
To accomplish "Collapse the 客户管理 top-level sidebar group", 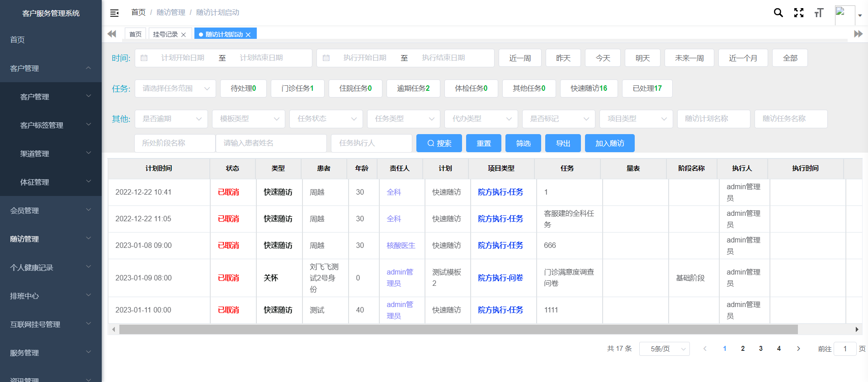I will tap(51, 68).
